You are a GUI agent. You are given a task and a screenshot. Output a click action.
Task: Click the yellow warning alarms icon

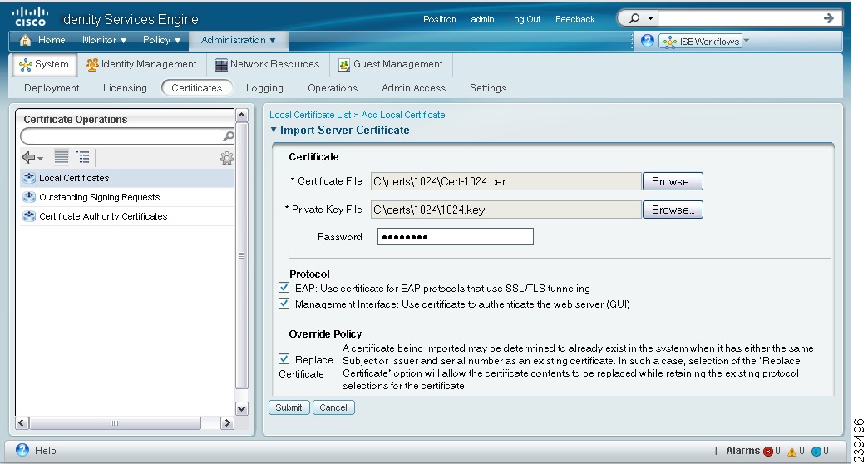[792, 452]
